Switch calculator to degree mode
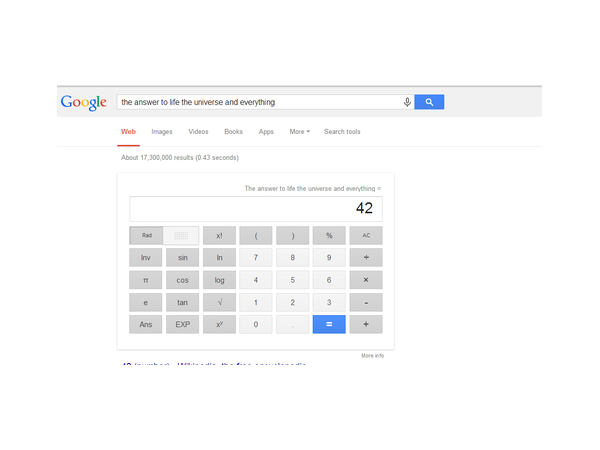This screenshot has width=600, height=450. 181,236
